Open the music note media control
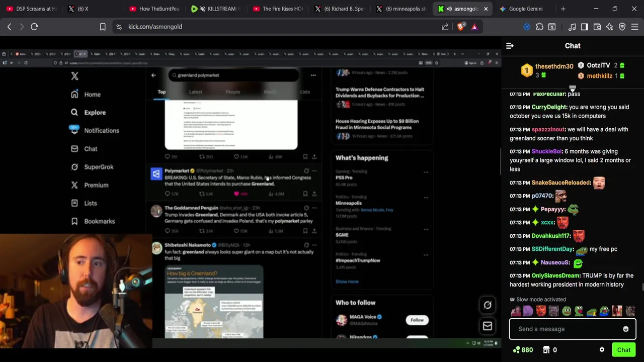The image size is (644, 362). tap(572, 27)
